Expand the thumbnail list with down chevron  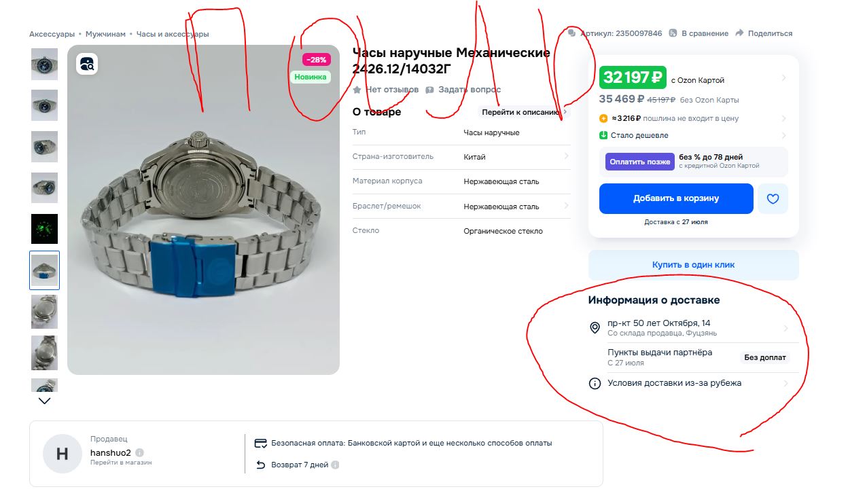point(44,401)
